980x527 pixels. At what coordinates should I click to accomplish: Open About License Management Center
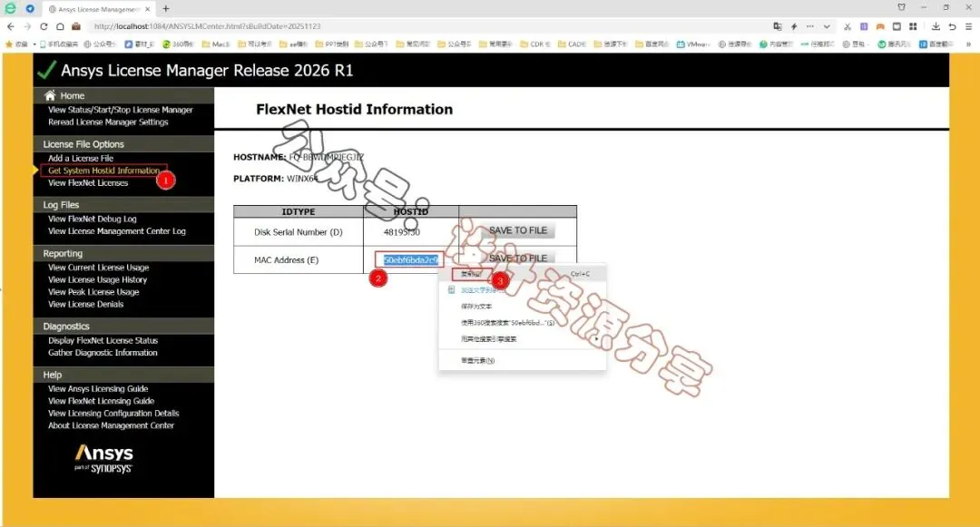[x=112, y=425]
